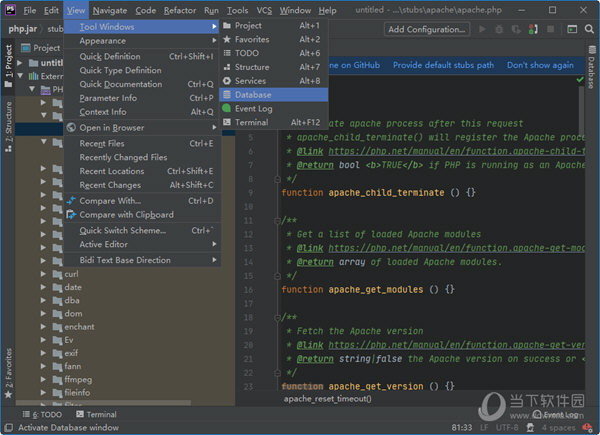Click the UTF-8 encoding indicator
The image size is (600, 435).
pyautogui.click(x=507, y=427)
